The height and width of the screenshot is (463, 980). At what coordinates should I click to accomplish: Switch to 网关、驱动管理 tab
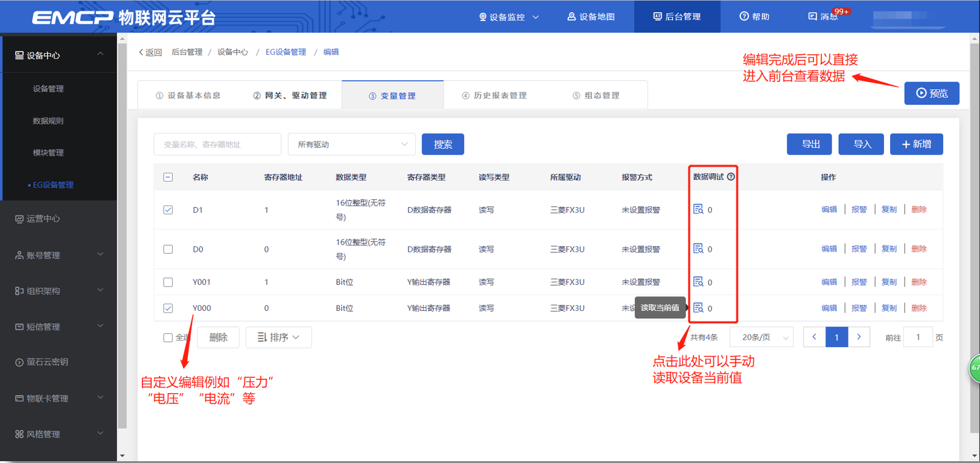290,95
